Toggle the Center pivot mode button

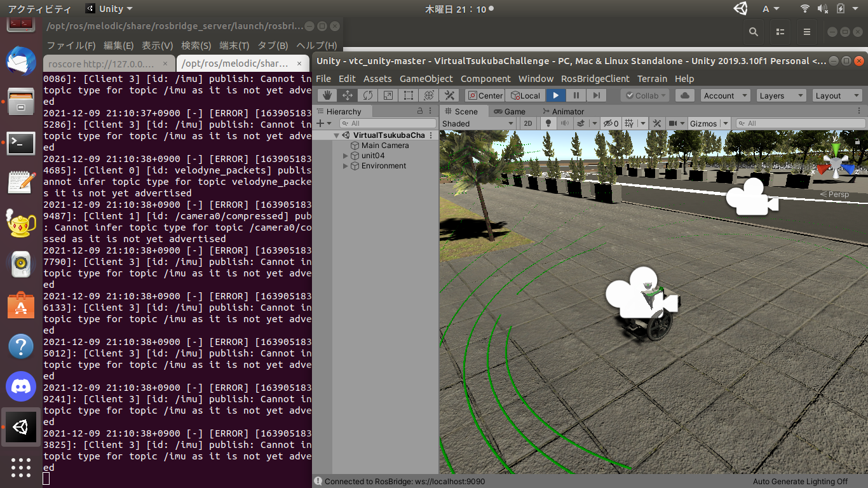coord(485,95)
